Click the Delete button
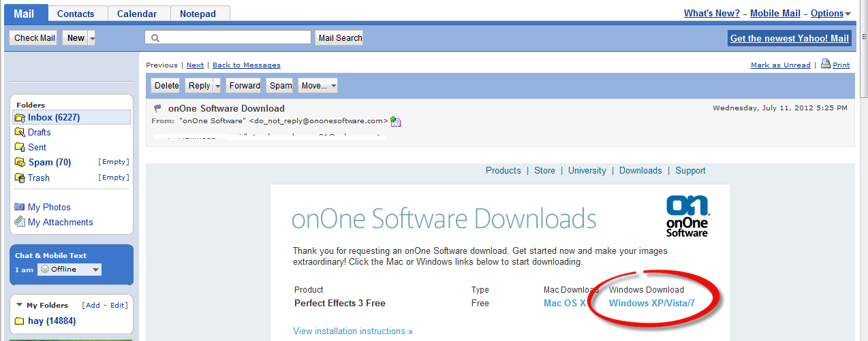 point(166,86)
